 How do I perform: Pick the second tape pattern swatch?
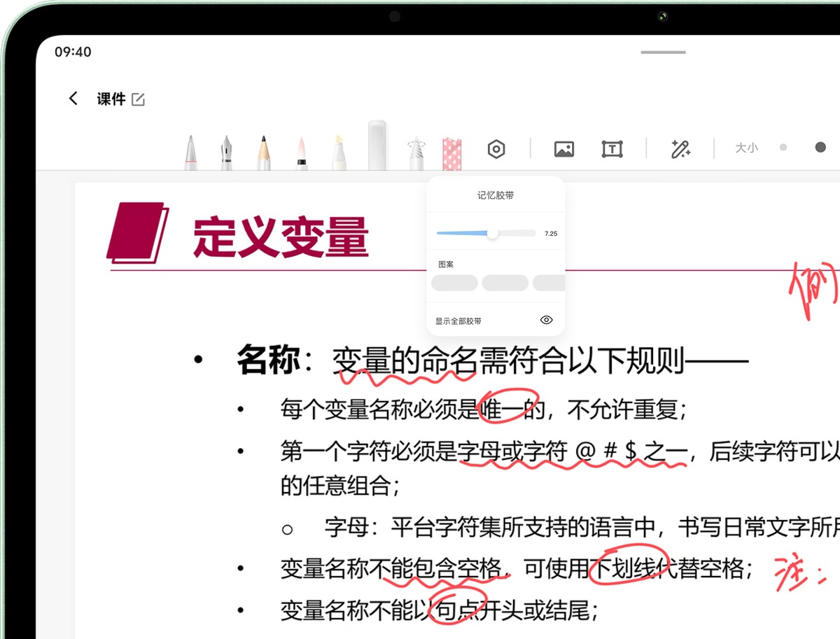[505, 283]
